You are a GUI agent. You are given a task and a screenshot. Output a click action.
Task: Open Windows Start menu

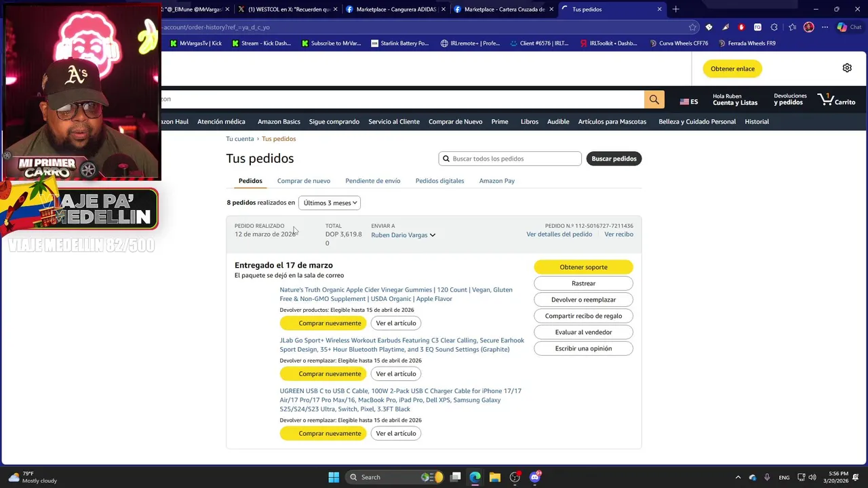click(x=334, y=477)
